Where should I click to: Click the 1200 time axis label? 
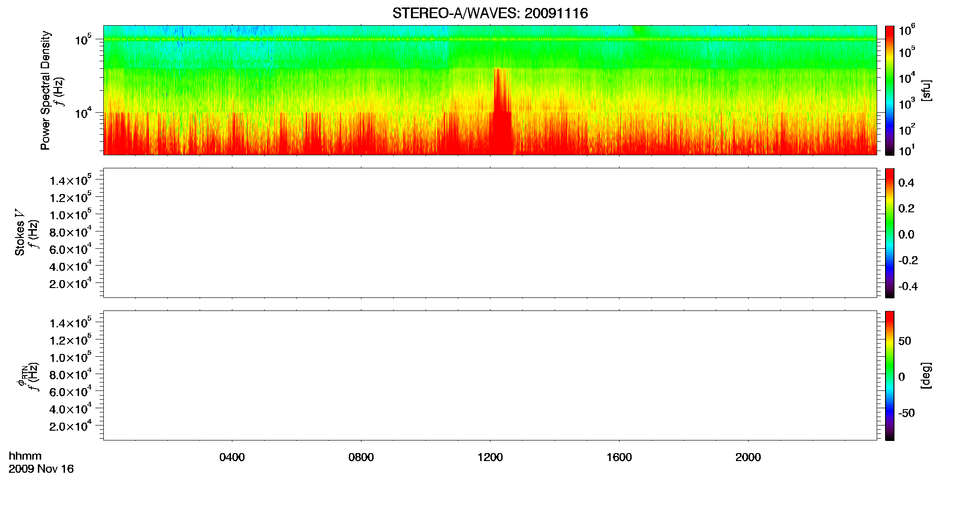[490, 457]
